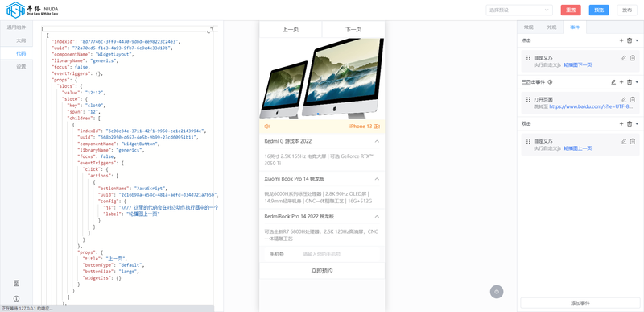Screen dimensions: 644x312
Task: Click the 立即预约 button
Action: tap(322, 271)
